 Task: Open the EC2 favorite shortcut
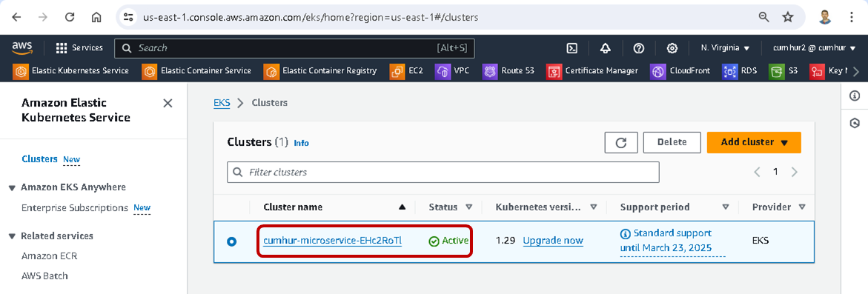click(x=406, y=71)
